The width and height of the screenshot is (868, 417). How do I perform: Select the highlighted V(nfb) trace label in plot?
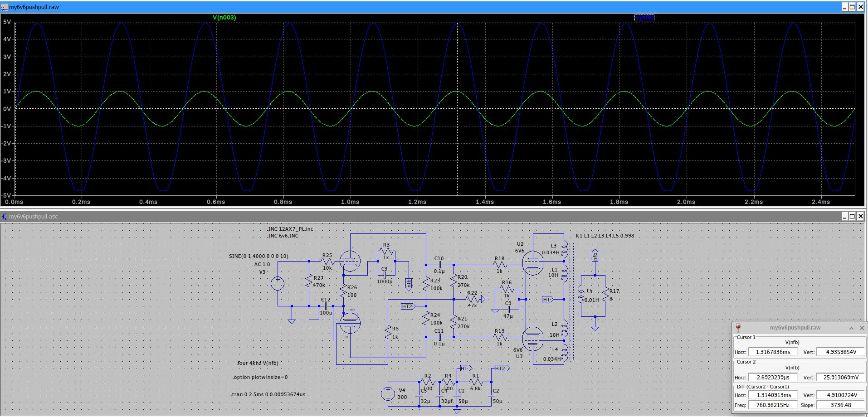pyautogui.click(x=644, y=18)
